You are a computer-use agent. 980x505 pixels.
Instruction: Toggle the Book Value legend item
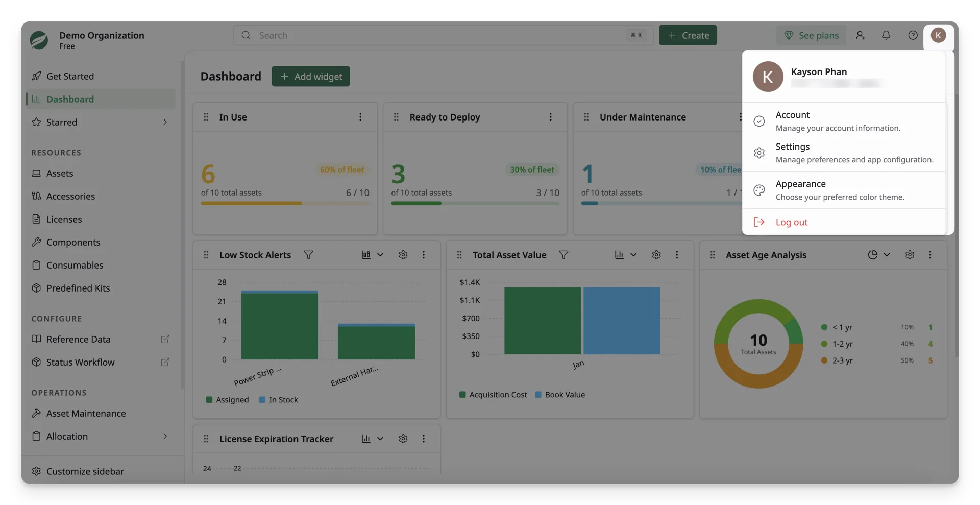click(559, 395)
